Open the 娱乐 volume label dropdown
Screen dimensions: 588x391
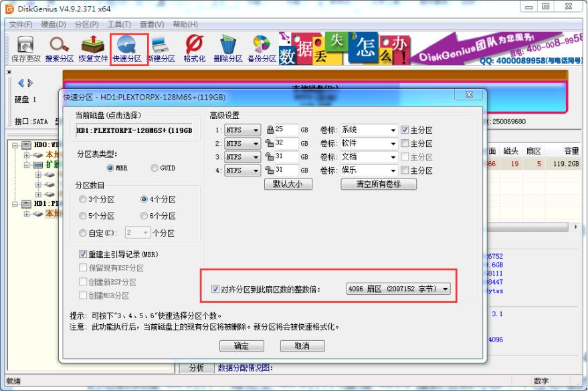point(394,170)
